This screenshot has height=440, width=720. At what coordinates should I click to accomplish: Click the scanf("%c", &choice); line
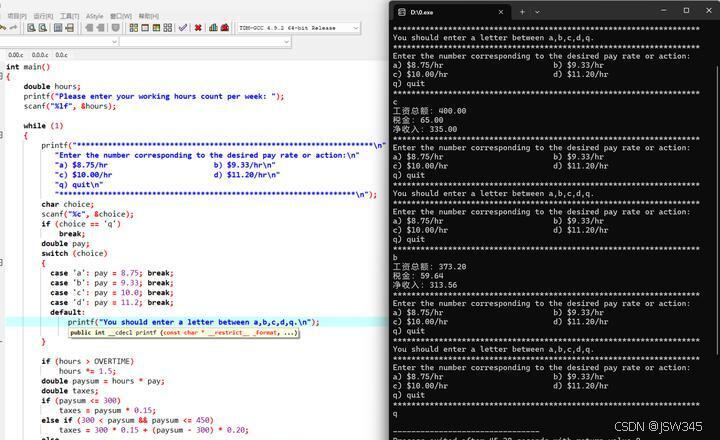coord(88,214)
